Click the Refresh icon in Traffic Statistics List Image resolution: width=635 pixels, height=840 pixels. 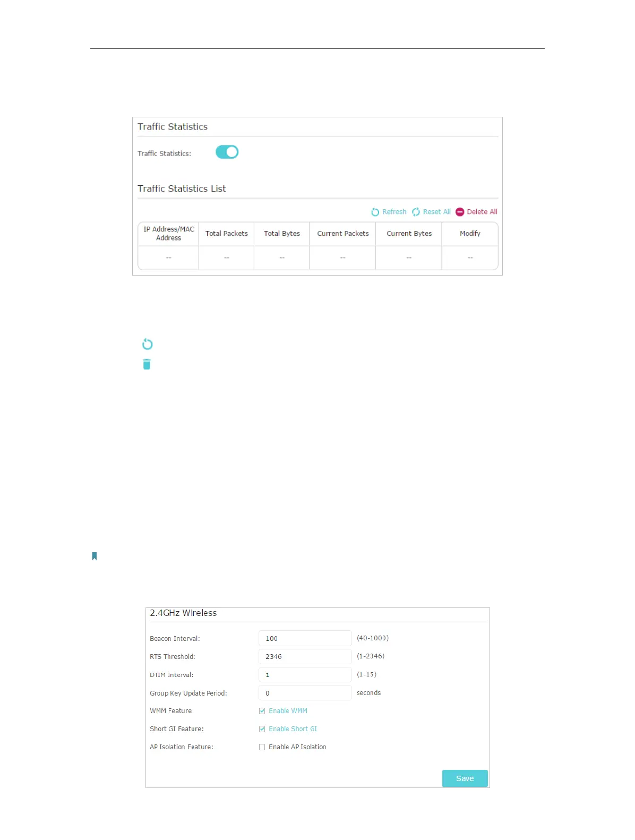[375, 212]
